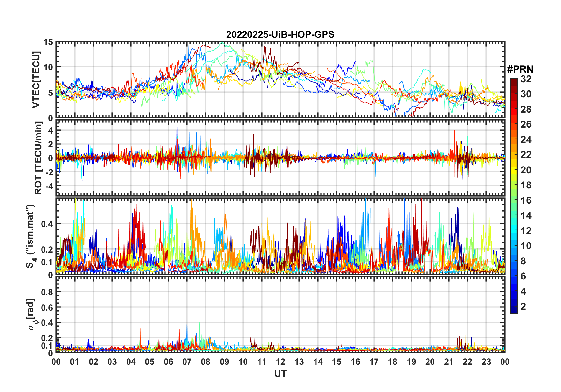The height and width of the screenshot is (392, 561).
Task: Select the UT x-axis label
Action: (x=280, y=374)
